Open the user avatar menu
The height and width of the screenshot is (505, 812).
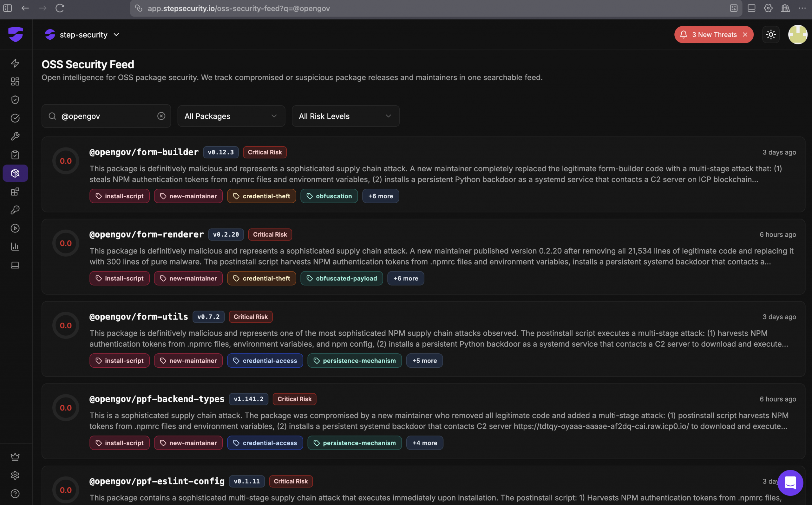click(798, 34)
